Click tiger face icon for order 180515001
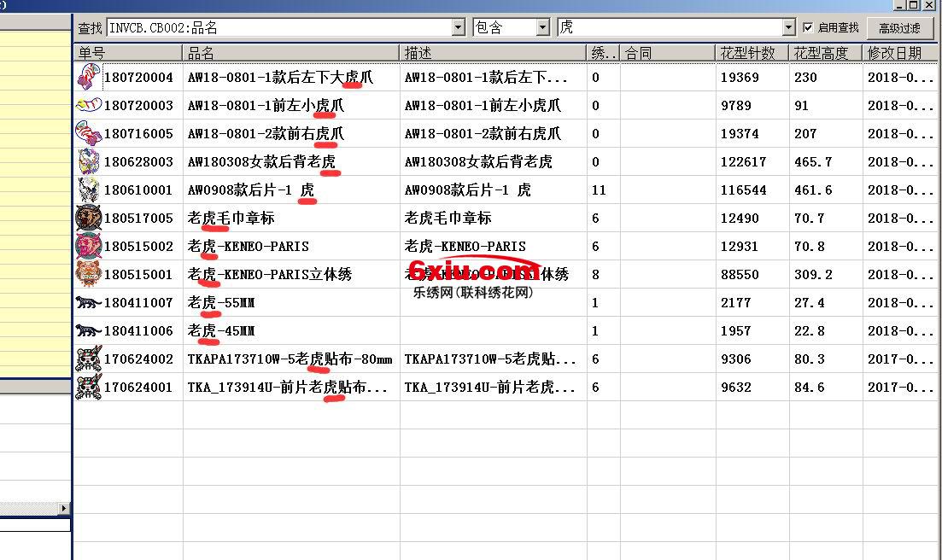The height and width of the screenshot is (560, 942). click(x=88, y=275)
